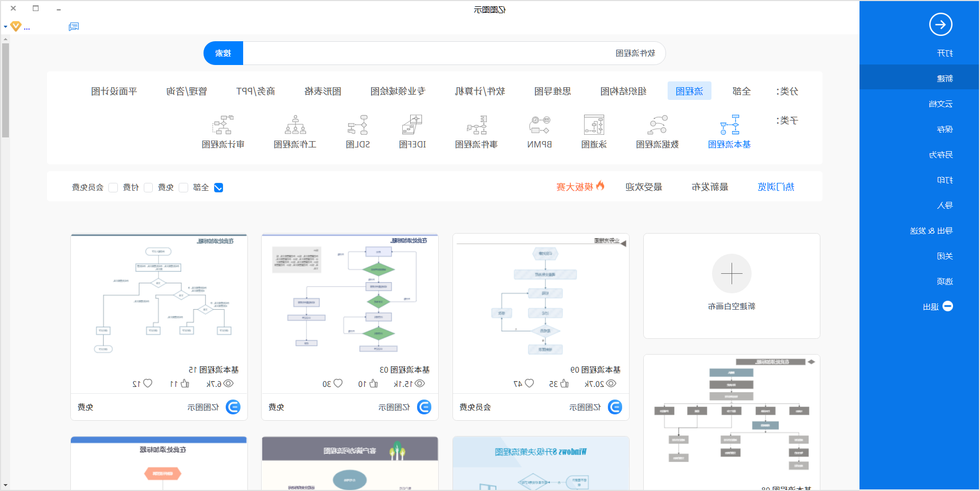The width and height of the screenshot is (980, 491).
Task: Click the fire icon beside 模板大赛
Action: [600, 186]
